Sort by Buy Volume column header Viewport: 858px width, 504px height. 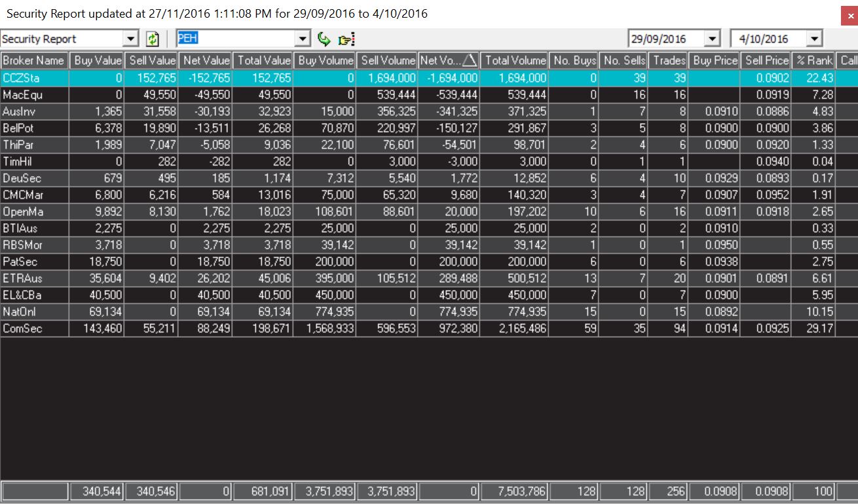[x=324, y=60]
